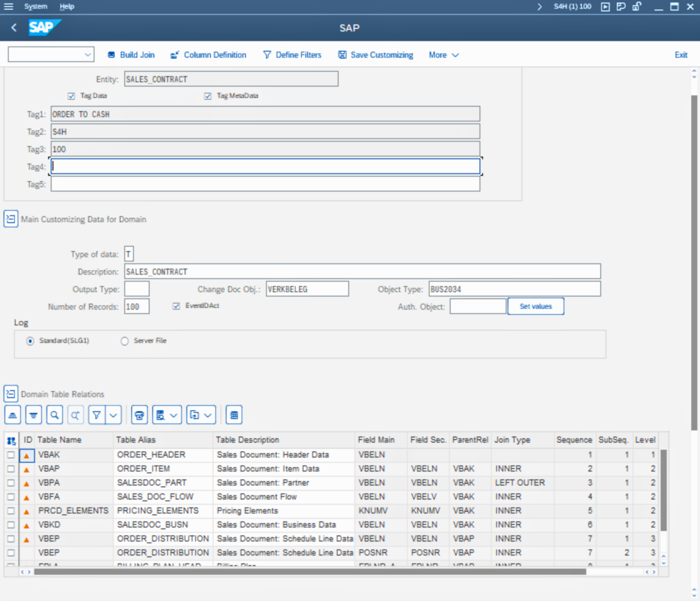Image resolution: width=700 pixels, height=601 pixels.
Task: Click the Print icon in table toolbar
Action: tap(139, 415)
